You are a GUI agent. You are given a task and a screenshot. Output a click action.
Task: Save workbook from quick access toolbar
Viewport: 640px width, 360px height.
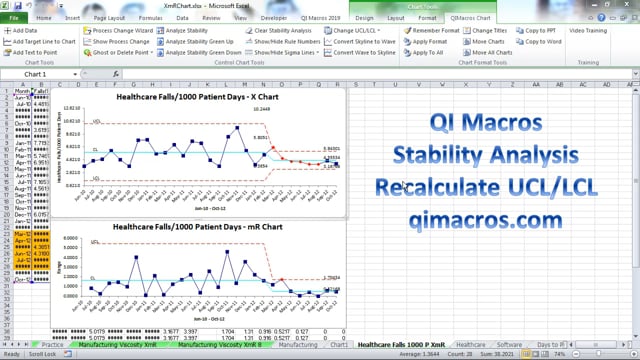coord(18,6)
